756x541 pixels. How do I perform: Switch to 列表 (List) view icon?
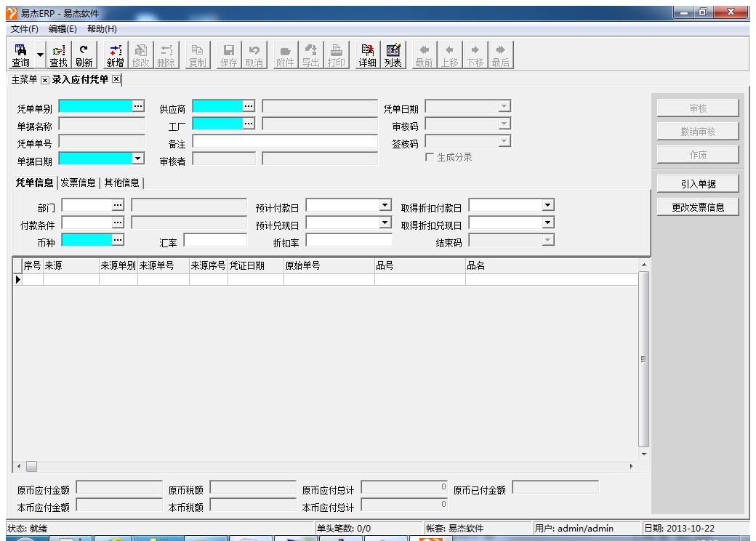click(x=393, y=55)
